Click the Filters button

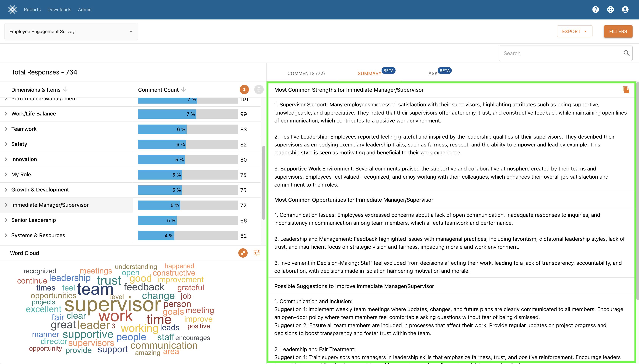tap(618, 32)
